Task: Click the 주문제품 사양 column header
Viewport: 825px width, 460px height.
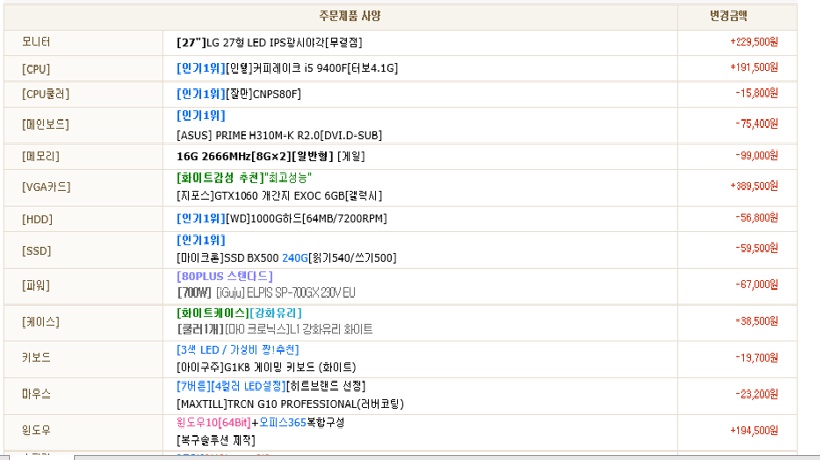Action: [349, 16]
